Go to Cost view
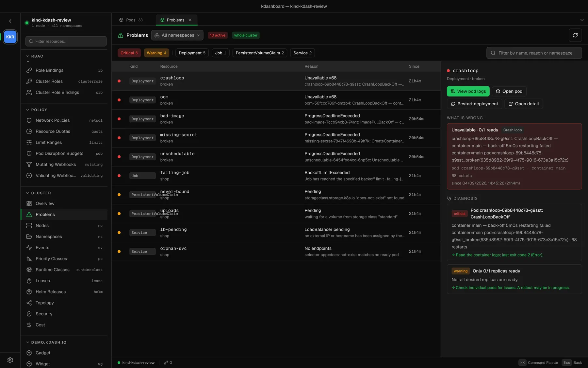The width and height of the screenshot is (588, 368). (x=65, y=325)
